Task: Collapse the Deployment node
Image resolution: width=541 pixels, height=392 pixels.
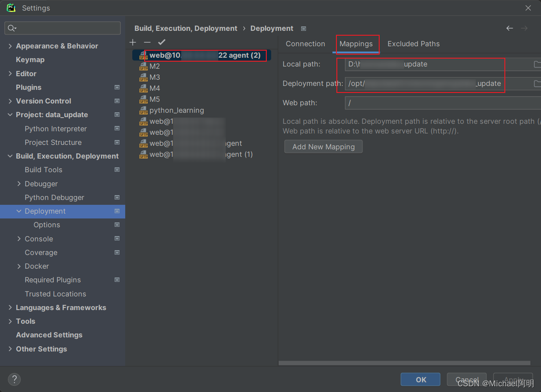Action: [19, 211]
